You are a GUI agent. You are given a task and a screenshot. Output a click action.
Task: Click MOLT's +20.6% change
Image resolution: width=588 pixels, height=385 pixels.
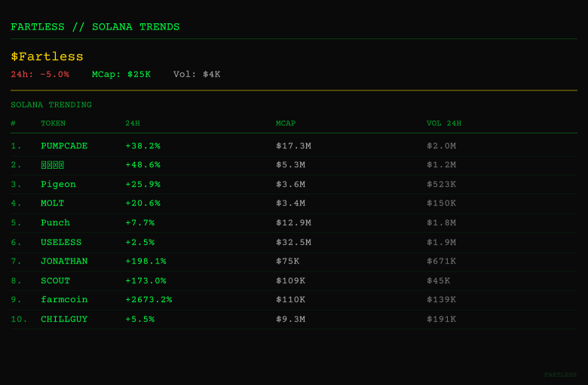click(x=143, y=203)
